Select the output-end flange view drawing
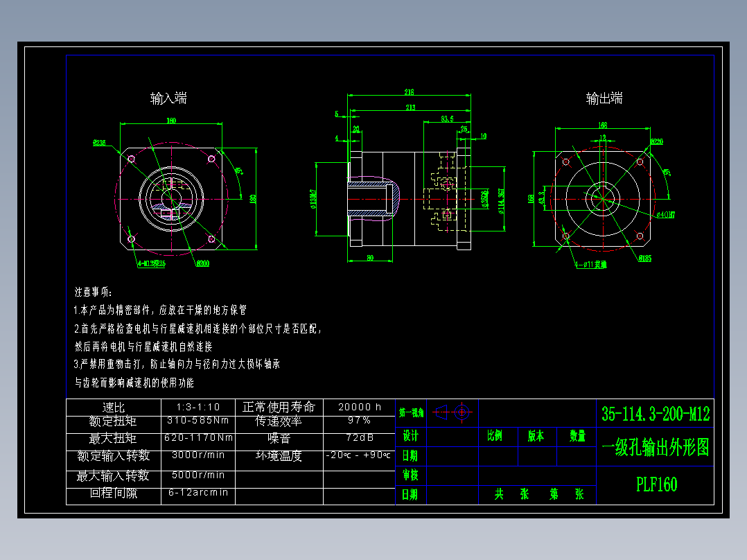 (x=602, y=199)
